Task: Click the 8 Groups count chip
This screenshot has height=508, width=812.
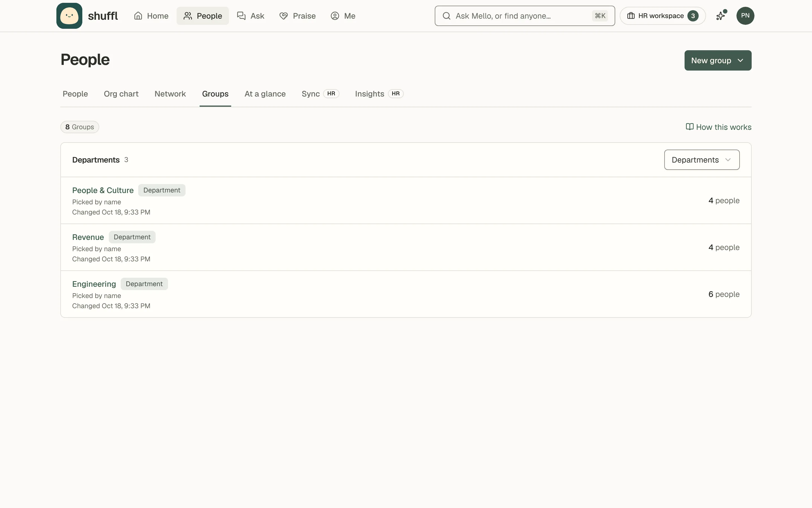Action: tap(80, 127)
